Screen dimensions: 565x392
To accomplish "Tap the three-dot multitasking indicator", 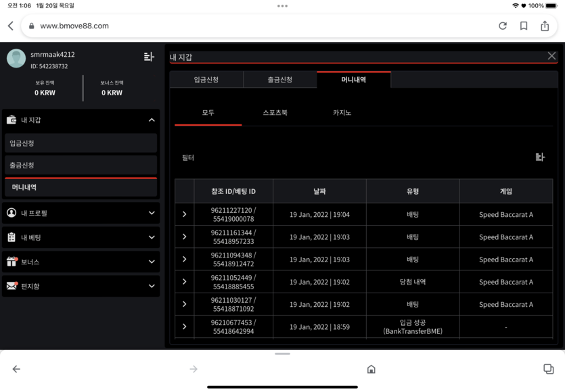I will (x=283, y=6).
